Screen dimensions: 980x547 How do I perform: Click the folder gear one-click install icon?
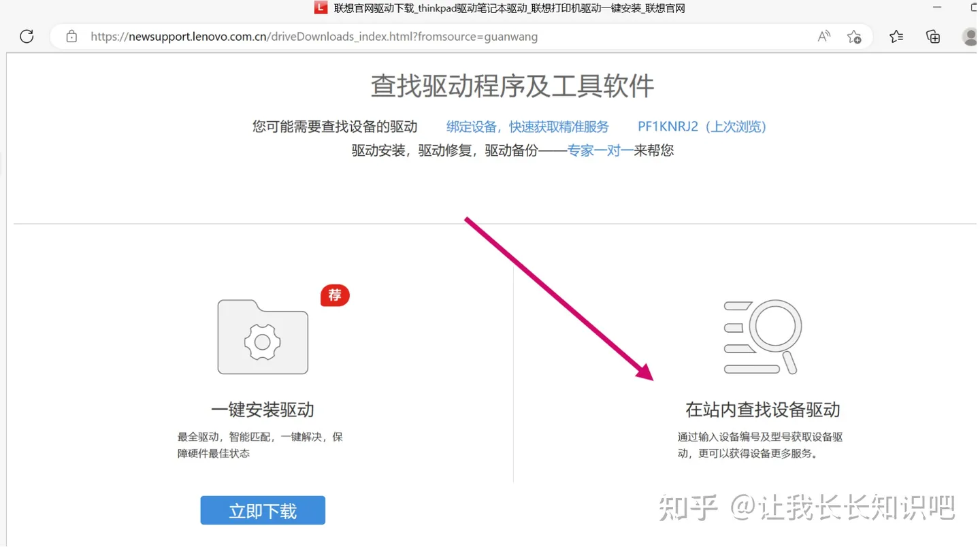(x=263, y=337)
